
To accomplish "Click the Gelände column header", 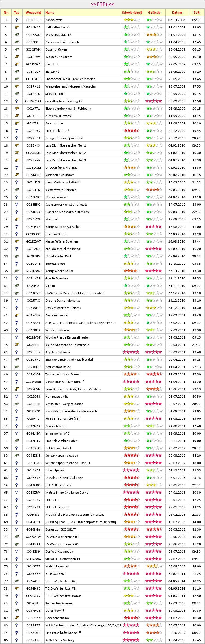I will click(x=154, y=13).
